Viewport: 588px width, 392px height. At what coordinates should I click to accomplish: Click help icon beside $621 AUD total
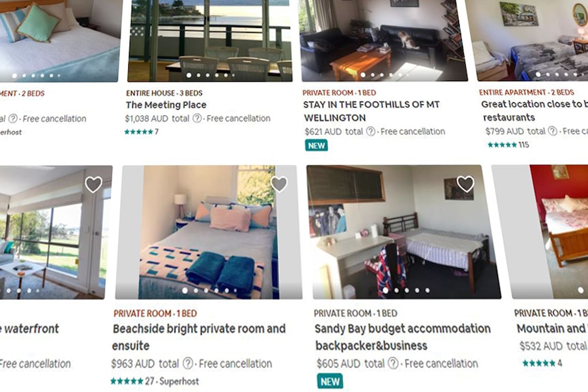tap(370, 132)
